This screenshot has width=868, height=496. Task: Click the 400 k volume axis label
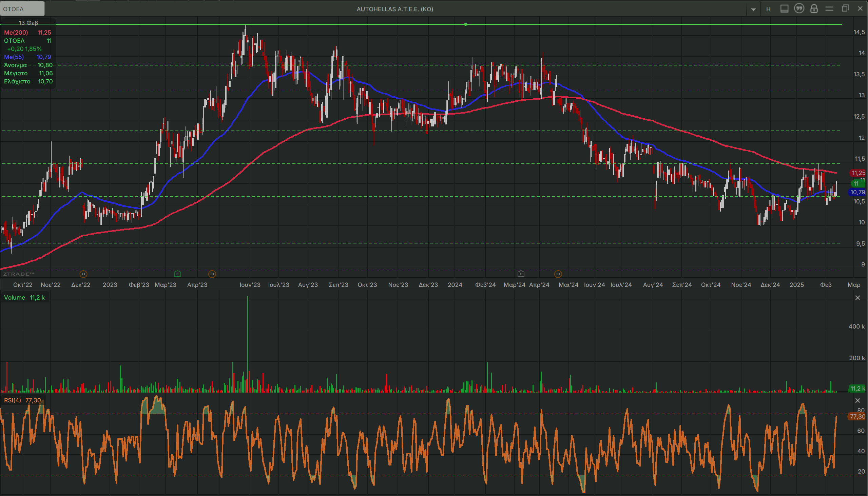click(x=856, y=327)
